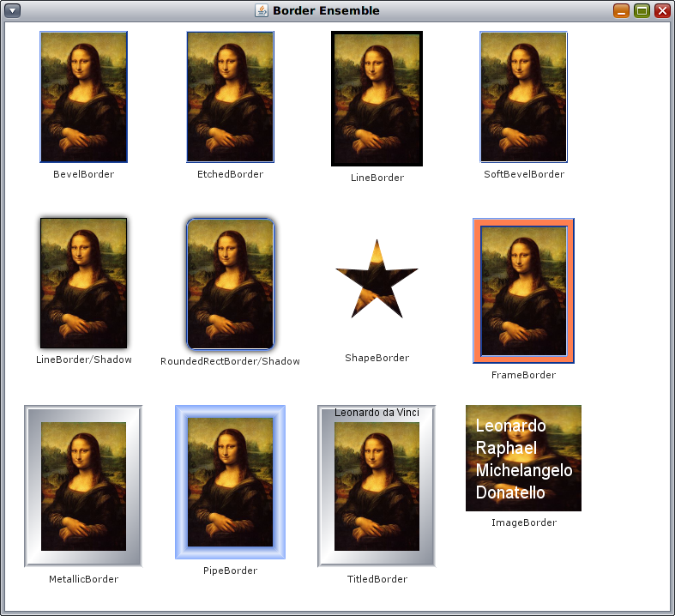This screenshot has width=675, height=616.
Task: Select the blue PipeBorder Mona Lisa image
Action: click(231, 482)
